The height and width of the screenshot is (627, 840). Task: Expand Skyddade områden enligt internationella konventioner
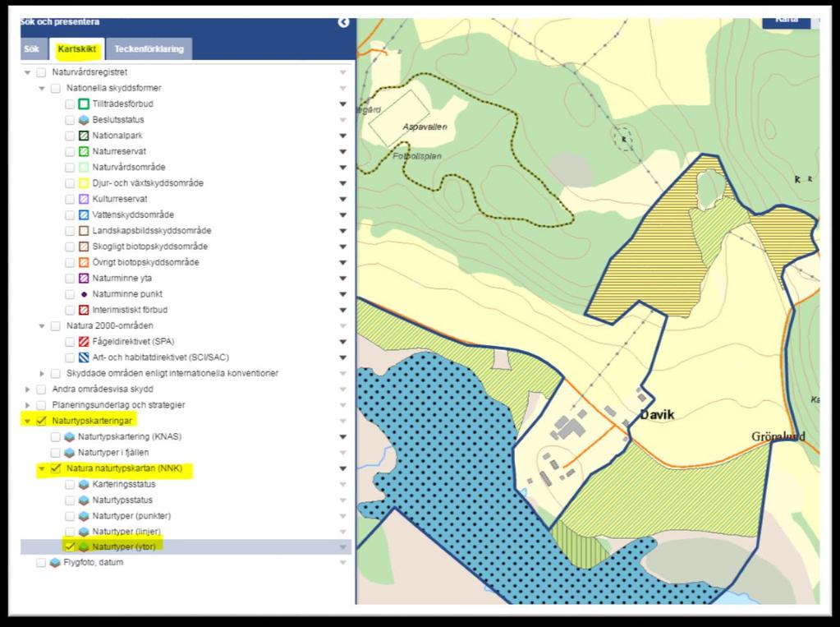pos(42,373)
